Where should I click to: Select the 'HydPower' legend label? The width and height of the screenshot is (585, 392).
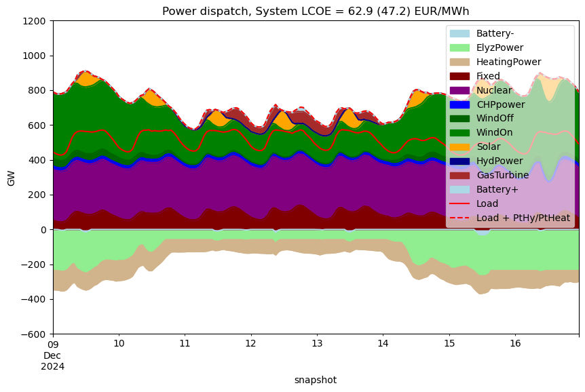click(499, 161)
